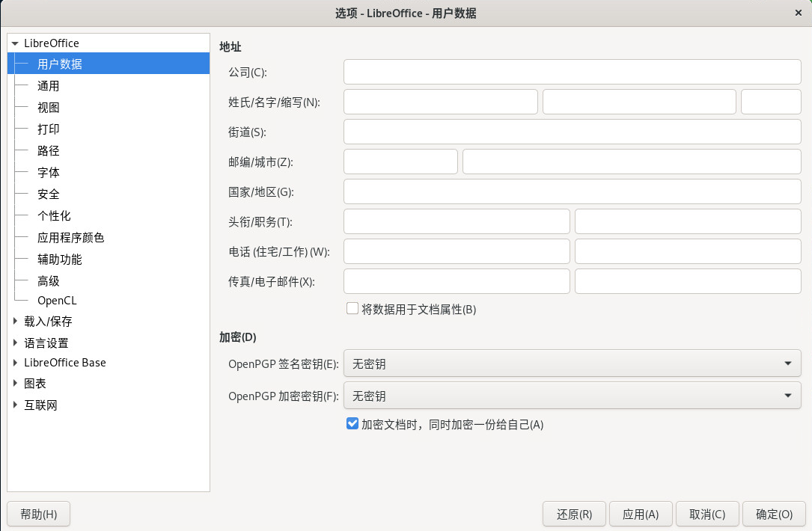Select 语言设置 category in tree

point(46,343)
